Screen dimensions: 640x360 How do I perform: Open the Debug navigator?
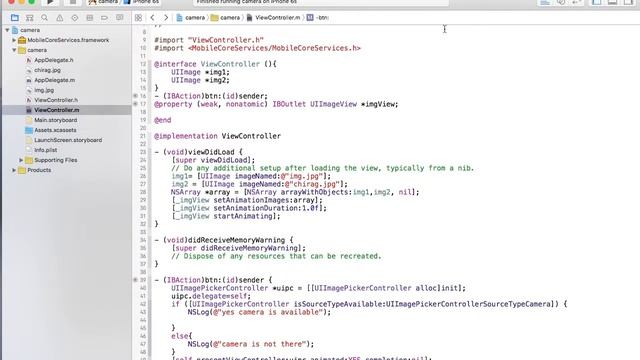click(90, 18)
